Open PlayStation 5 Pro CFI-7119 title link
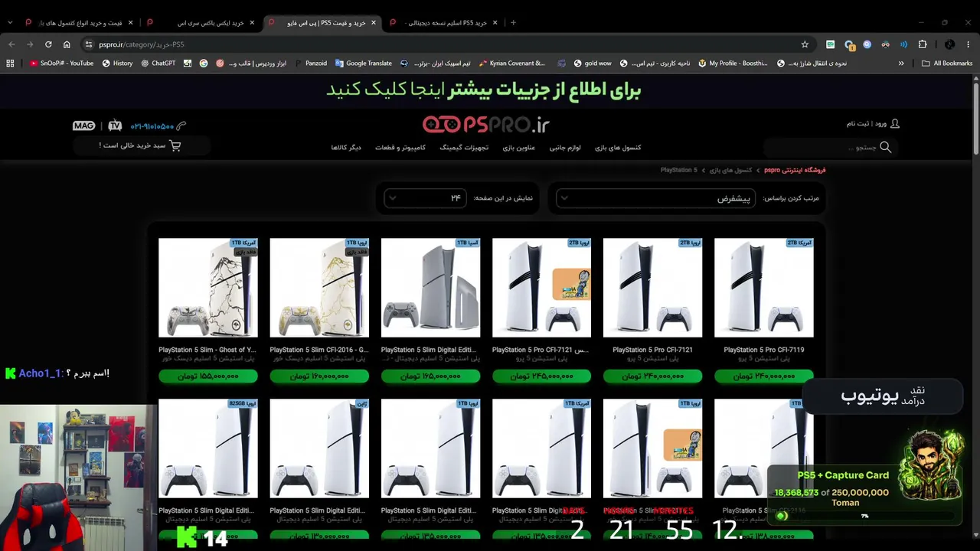This screenshot has height=551, width=980. (x=764, y=350)
